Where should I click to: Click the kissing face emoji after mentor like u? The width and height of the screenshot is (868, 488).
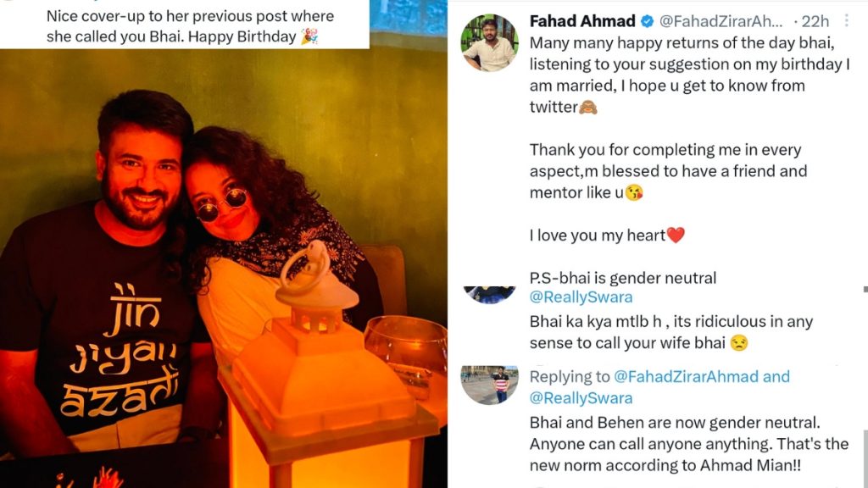tap(634, 192)
